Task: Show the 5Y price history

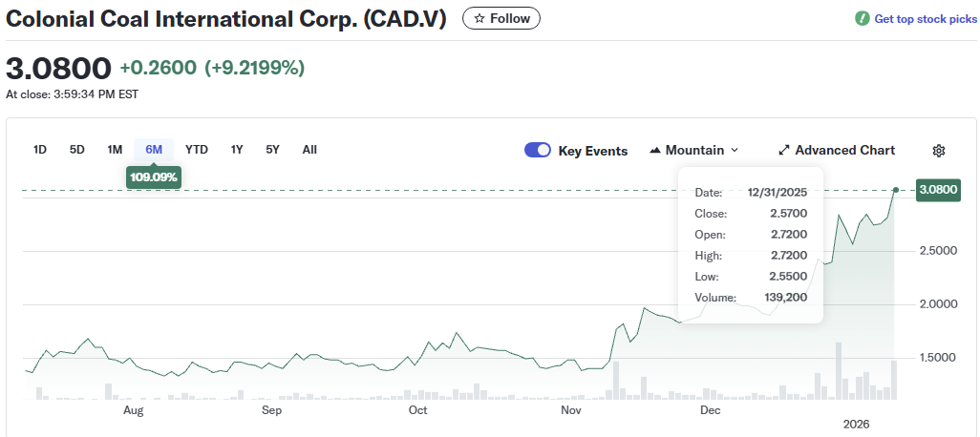Action: coord(273,150)
